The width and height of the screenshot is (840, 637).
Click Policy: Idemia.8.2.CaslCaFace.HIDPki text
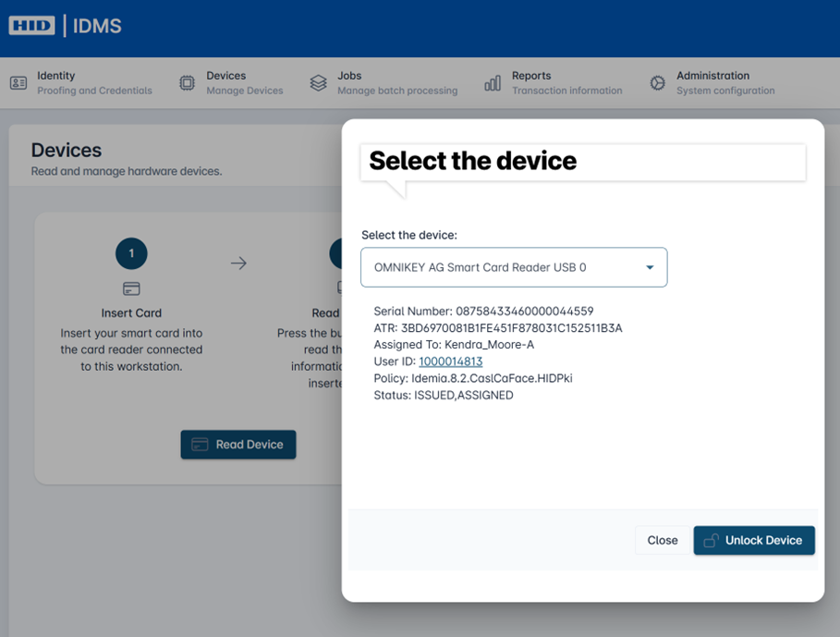pos(473,378)
